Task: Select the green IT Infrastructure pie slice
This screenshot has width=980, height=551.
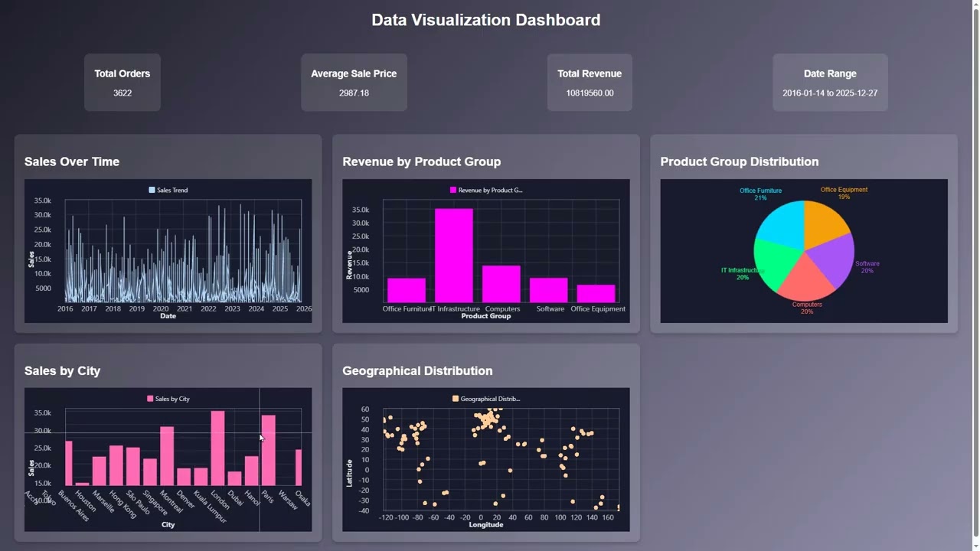Action: (775, 262)
